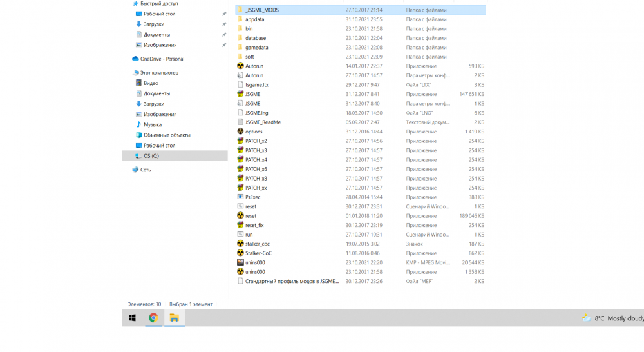Select the PATCH_x4 icon
Image resolution: width=644 pixels, height=352 pixels.
(240, 159)
